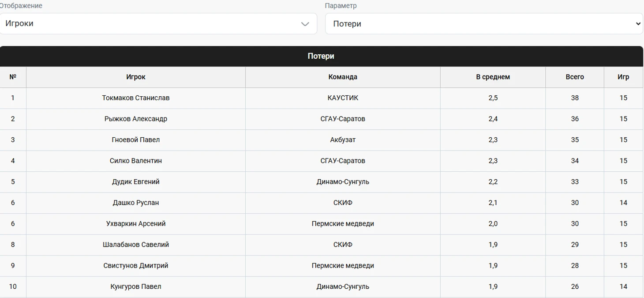This screenshot has width=644, height=298.
Task: Click total value 28
Action: pyautogui.click(x=575, y=266)
